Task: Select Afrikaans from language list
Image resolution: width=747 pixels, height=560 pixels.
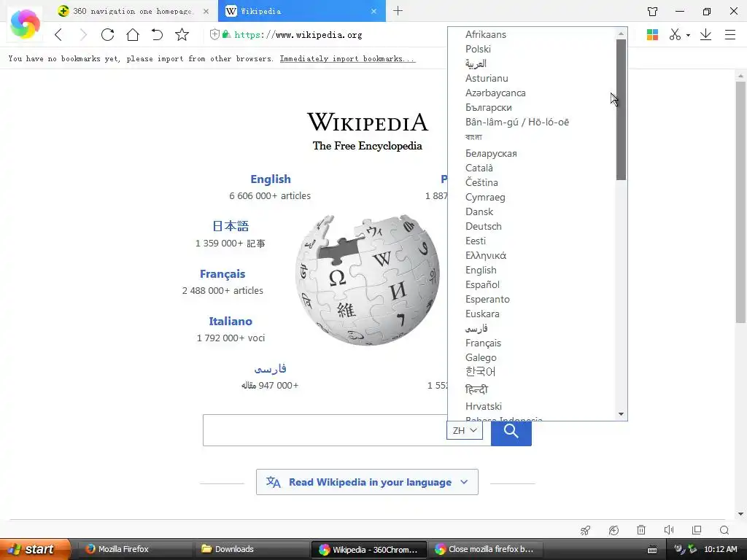Action: pos(485,34)
